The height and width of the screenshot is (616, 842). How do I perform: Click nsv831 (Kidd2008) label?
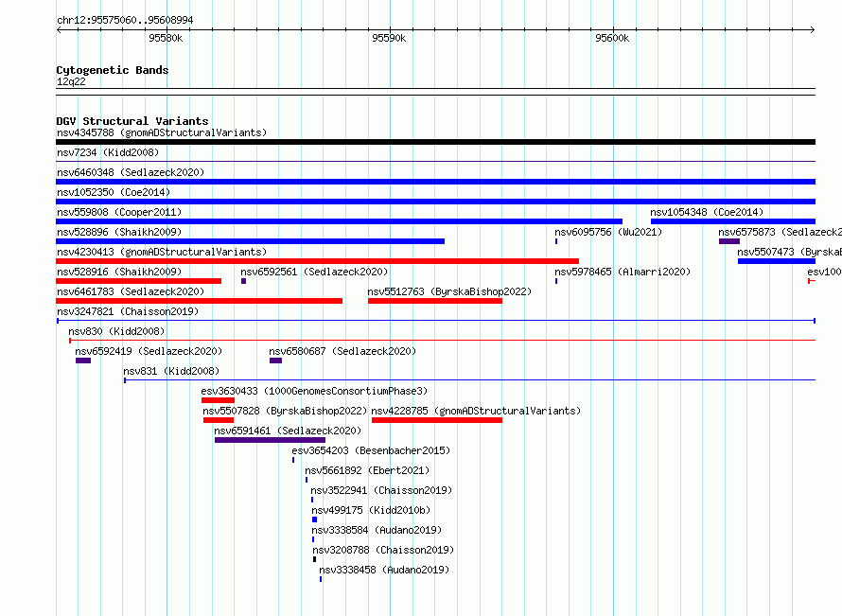click(x=171, y=371)
